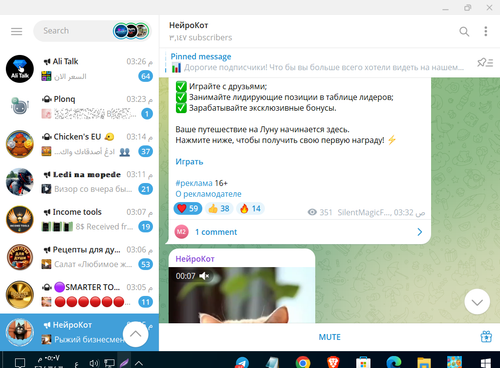Open the network tray icon

(109, 363)
